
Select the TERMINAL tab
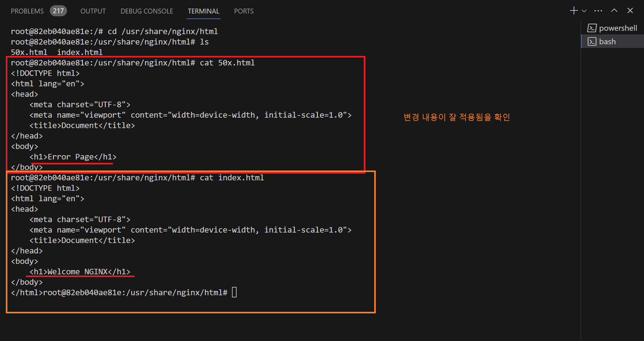[x=203, y=11]
